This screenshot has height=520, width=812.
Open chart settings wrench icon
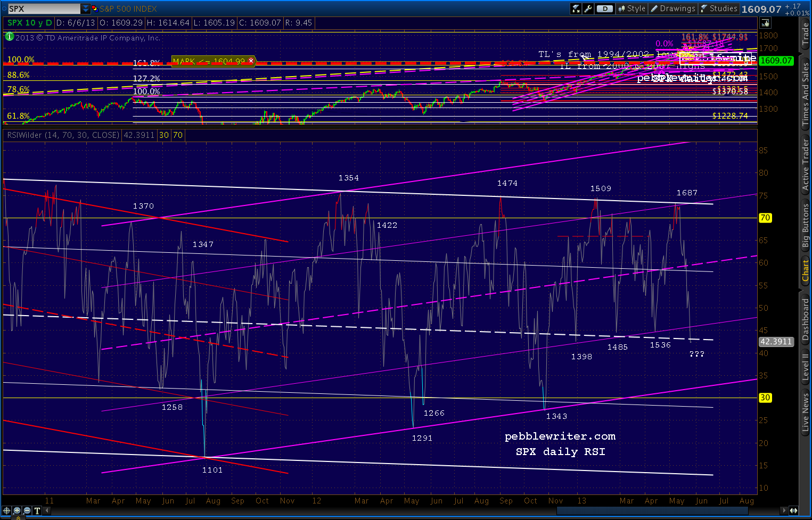[x=588, y=9]
